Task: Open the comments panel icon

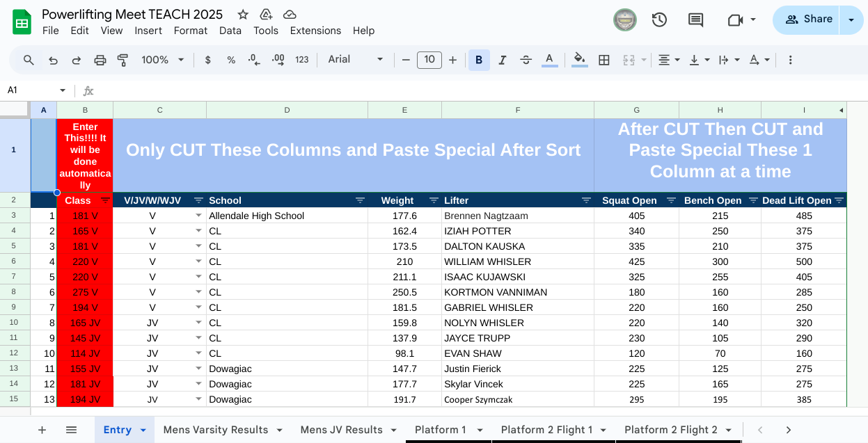Action: 695,20
